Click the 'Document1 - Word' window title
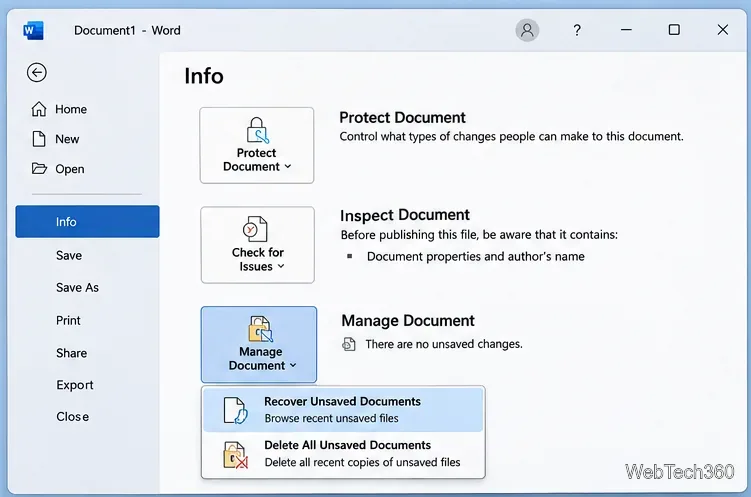The image size is (751, 497). tap(127, 30)
